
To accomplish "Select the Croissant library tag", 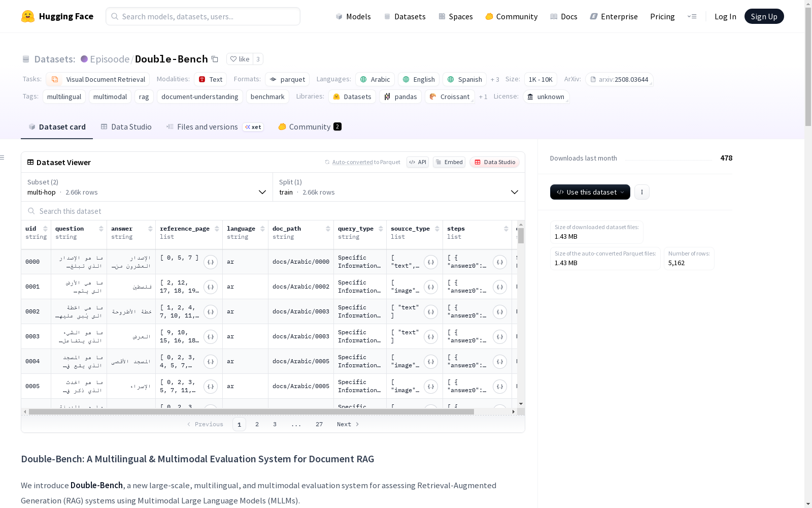I will coord(450,97).
